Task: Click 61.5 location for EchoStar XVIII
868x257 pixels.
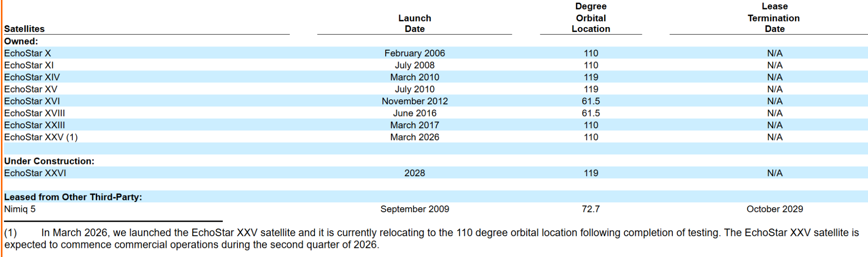Action: [591, 113]
